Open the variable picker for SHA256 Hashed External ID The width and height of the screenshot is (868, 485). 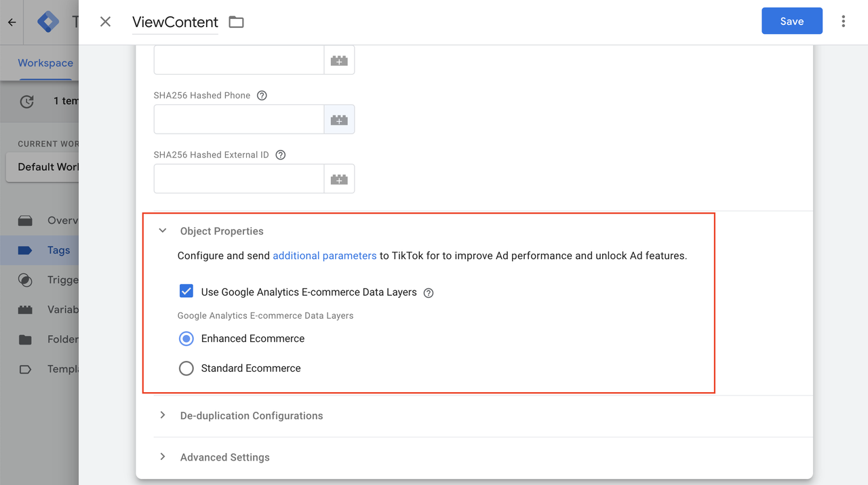pyautogui.click(x=339, y=178)
